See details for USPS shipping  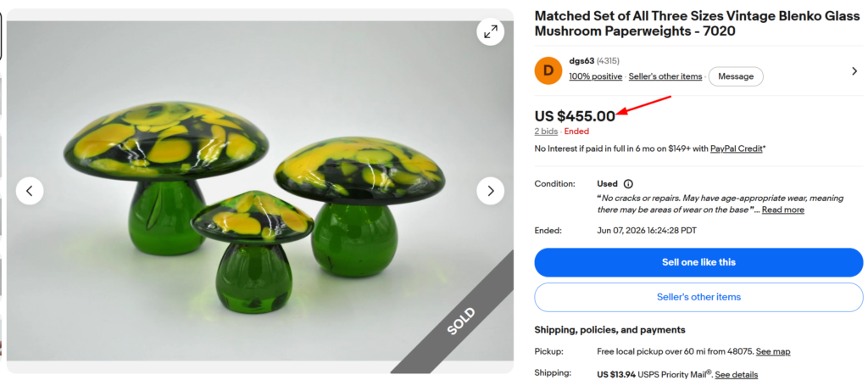pyautogui.click(x=737, y=375)
